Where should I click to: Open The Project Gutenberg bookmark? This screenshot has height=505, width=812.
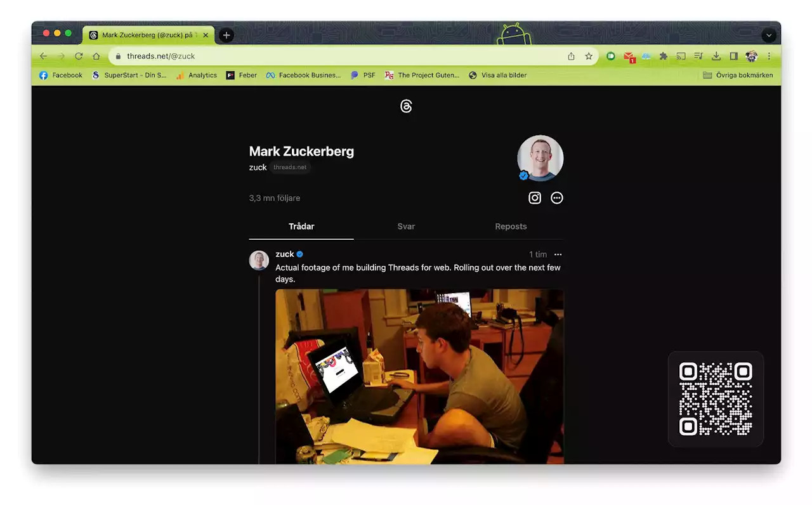click(x=422, y=75)
